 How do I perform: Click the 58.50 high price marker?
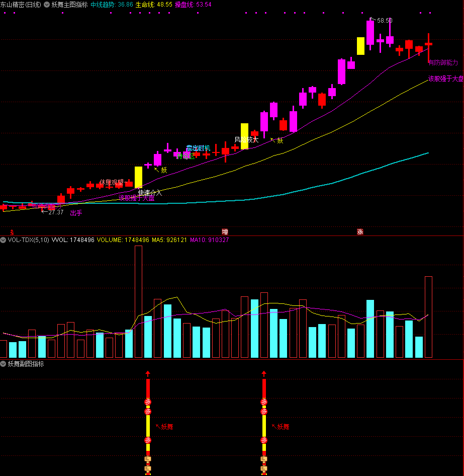tap(384, 21)
